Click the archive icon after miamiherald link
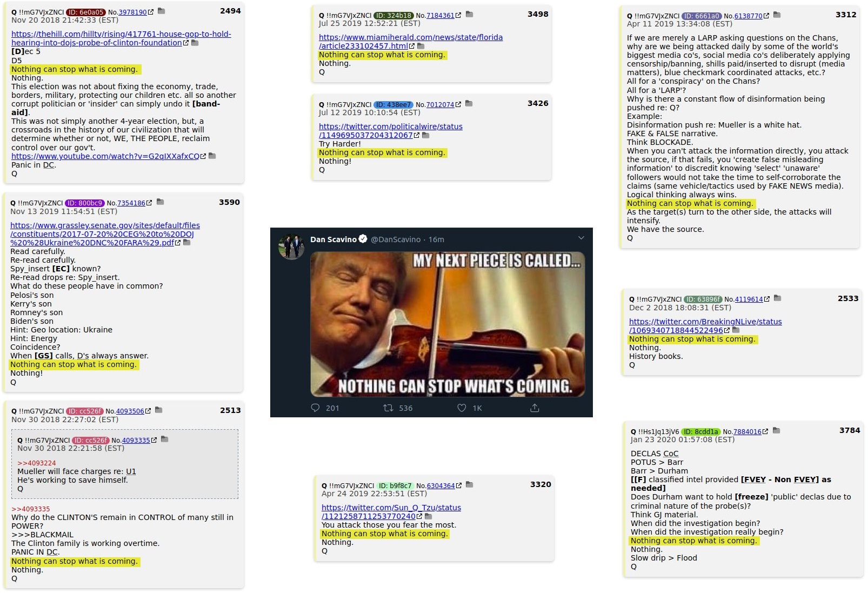Image resolution: width=868 pixels, height=593 pixels. pyautogui.click(x=421, y=46)
